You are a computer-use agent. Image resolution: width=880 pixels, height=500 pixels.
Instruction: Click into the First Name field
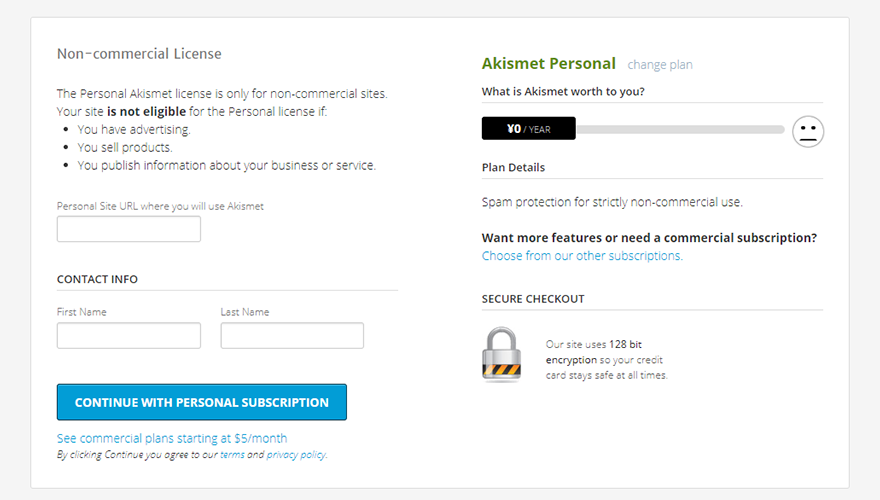pos(129,335)
